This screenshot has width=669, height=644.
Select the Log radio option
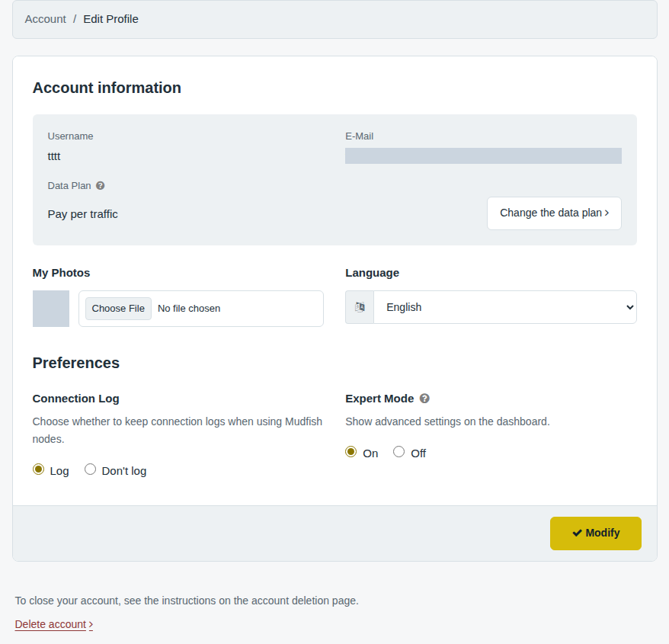38,469
